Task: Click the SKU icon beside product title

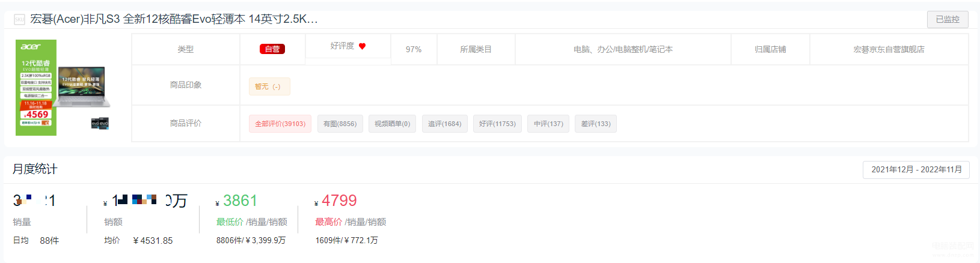Action: pos(19,19)
